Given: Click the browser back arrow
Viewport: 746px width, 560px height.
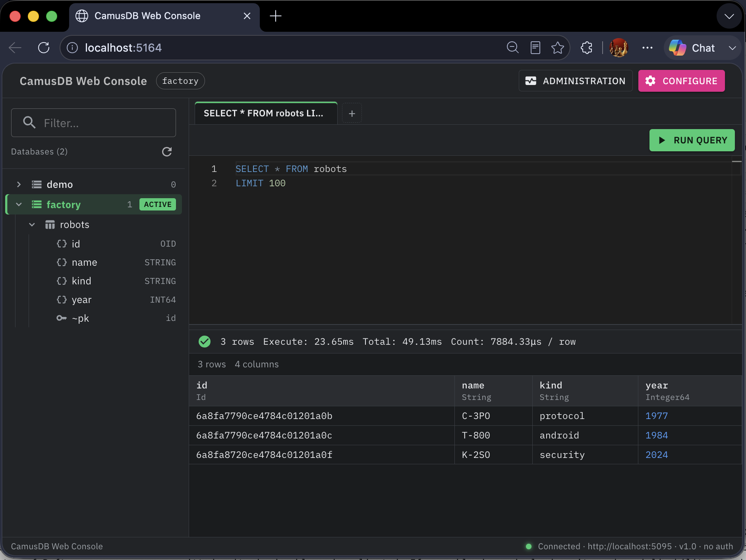Looking at the screenshot, I should coord(15,48).
